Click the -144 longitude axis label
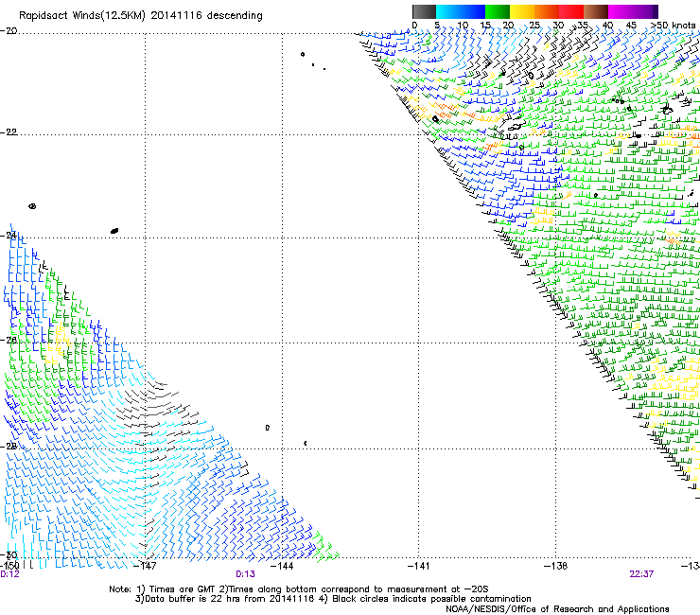 tap(283, 566)
